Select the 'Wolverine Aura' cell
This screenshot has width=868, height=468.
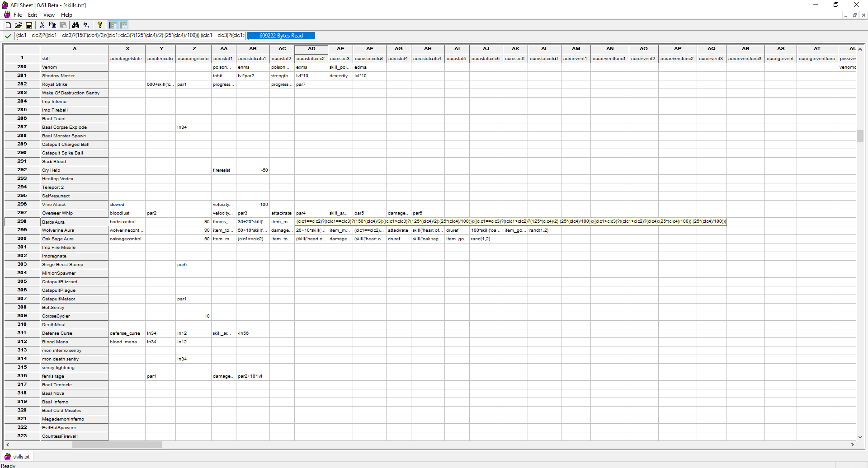coord(74,230)
